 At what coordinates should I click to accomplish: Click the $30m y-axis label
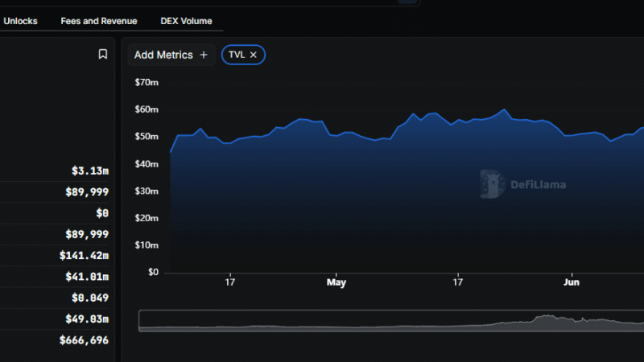pos(147,191)
